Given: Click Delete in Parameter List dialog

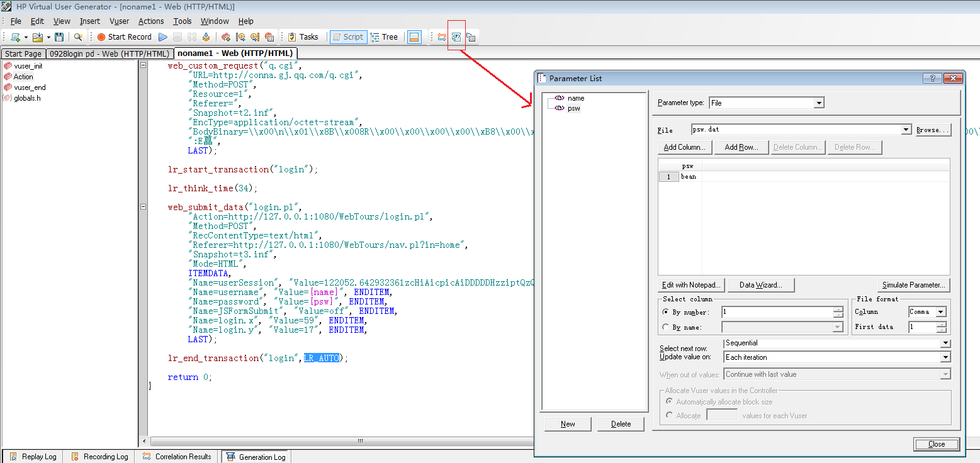Looking at the screenshot, I should pyautogui.click(x=621, y=424).
